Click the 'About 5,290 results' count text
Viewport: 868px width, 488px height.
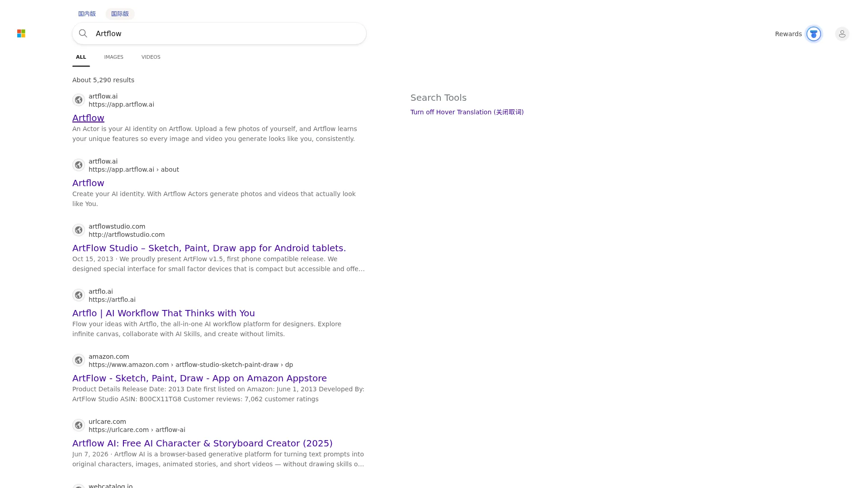click(103, 80)
